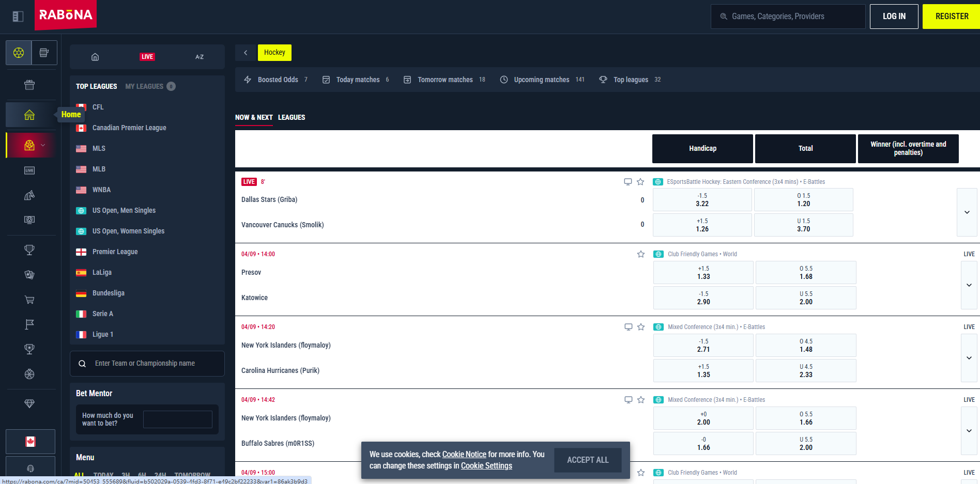Open the promotions gift box icon

point(29,85)
